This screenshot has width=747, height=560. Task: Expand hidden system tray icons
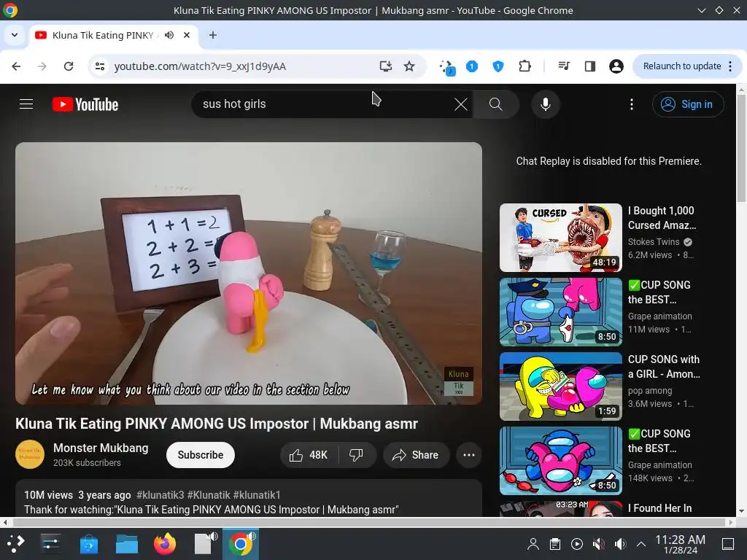pyautogui.click(x=641, y=544)
